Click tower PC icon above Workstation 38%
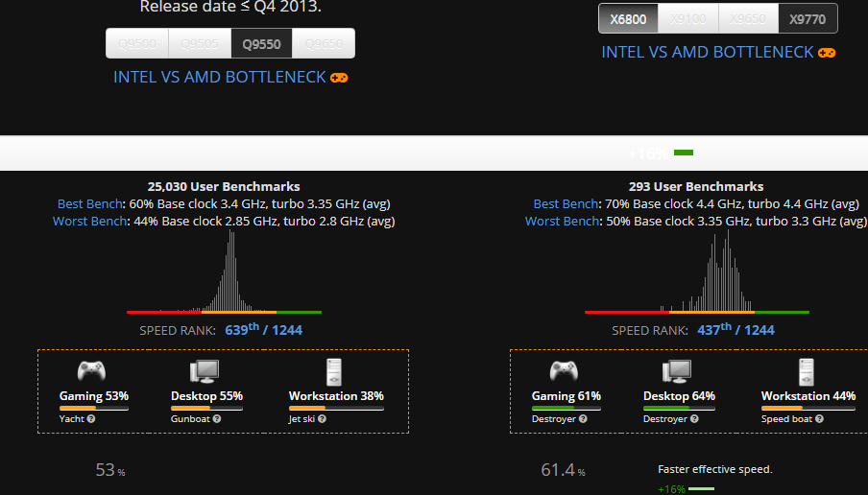868x495 pixels. click(334, 371)
